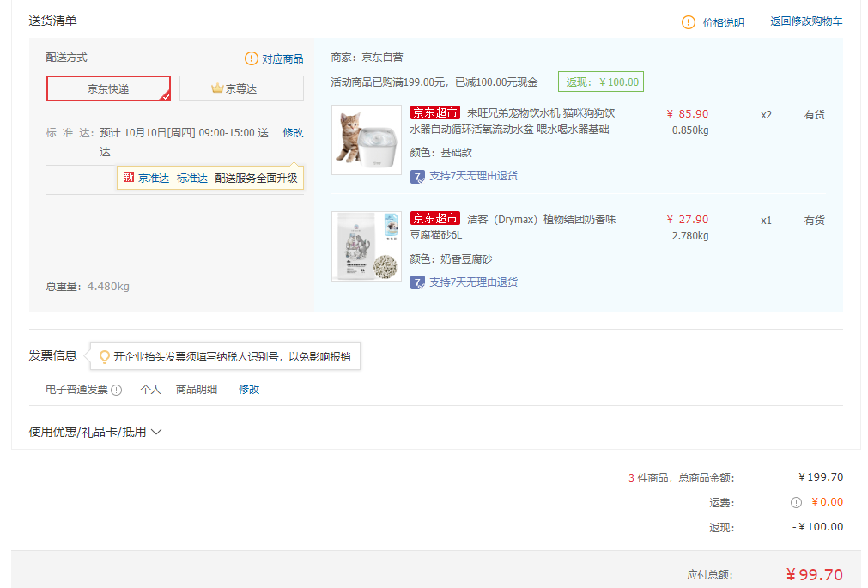Click the 有货 status for 宠物饮水机
The image size is (868, 588).
[x=814, y=115]
